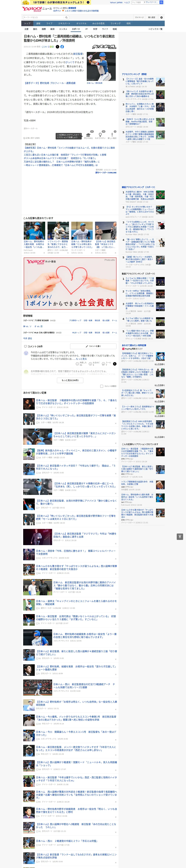
Task: Click the わかりやすい lightbulb reaction
Action: tap(100, 135)
